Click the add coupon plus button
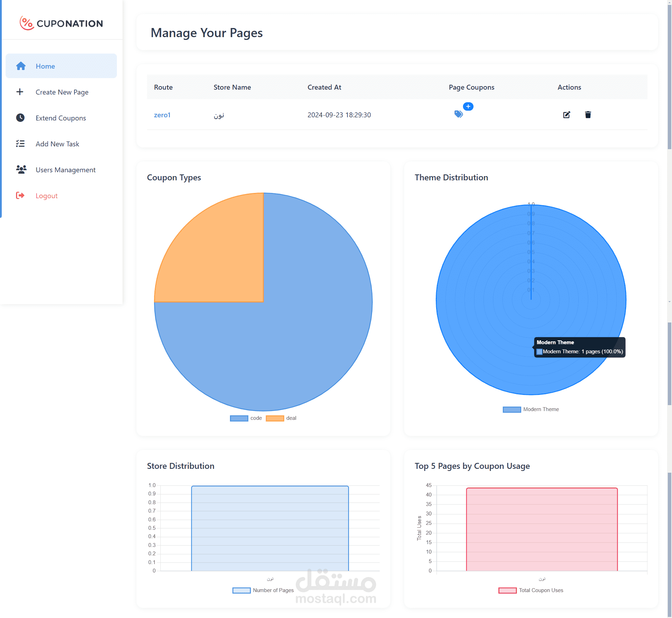Image resolution: width=672 pixels, height=618 pixels. 468,106
